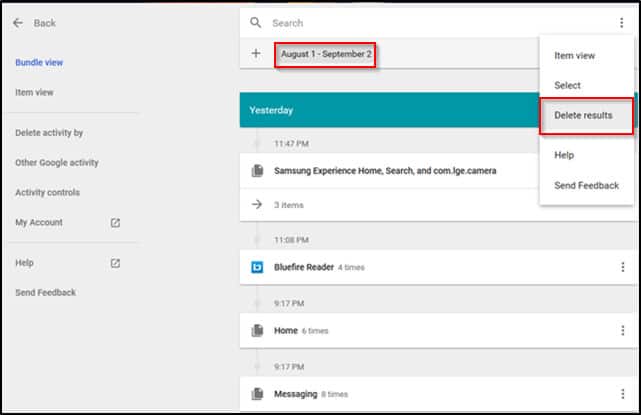Open the Messaging 8 times entry

[x=438, y=394]
